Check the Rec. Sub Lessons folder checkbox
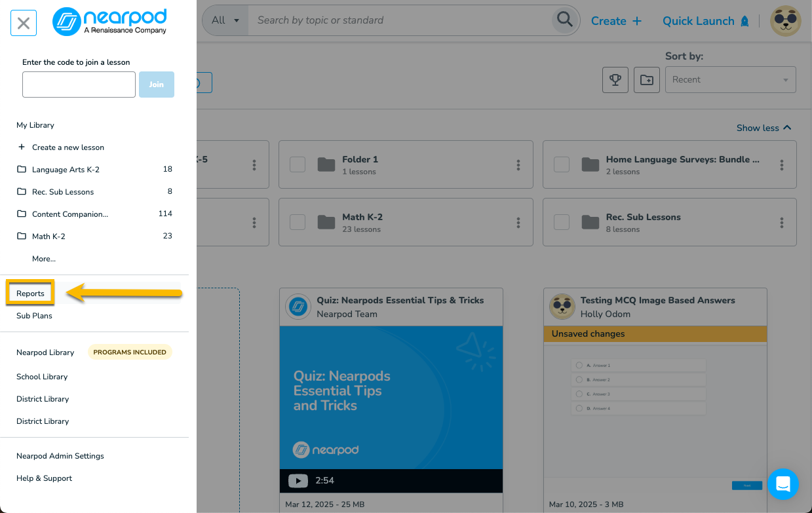The height and width of the screenshot is (513, 812). tap(562, 222)
